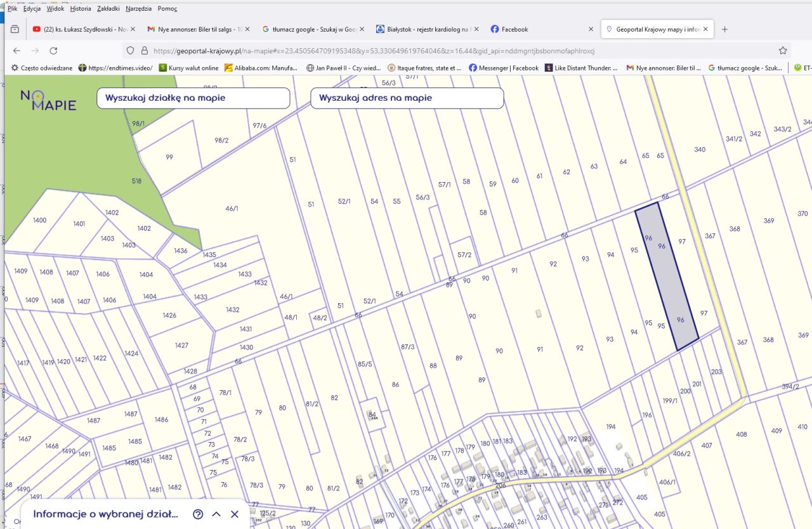The image size is (812, 529).
Task: Click parcel 518 in the green forest area
Action: coord(136,181)
